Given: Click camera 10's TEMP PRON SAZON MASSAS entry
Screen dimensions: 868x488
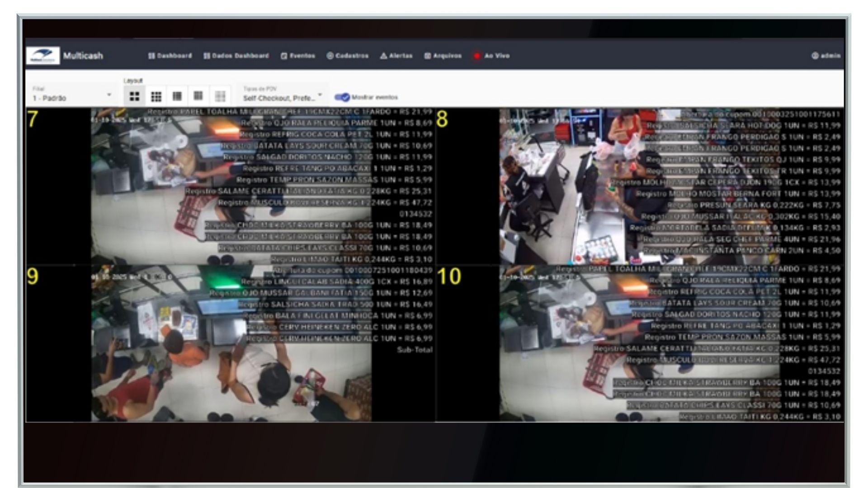Looking at the screenshot, I should click(x=743, y=337).
